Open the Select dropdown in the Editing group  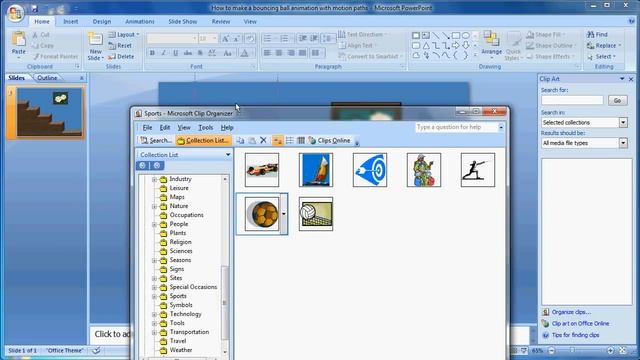click(601, 57)
